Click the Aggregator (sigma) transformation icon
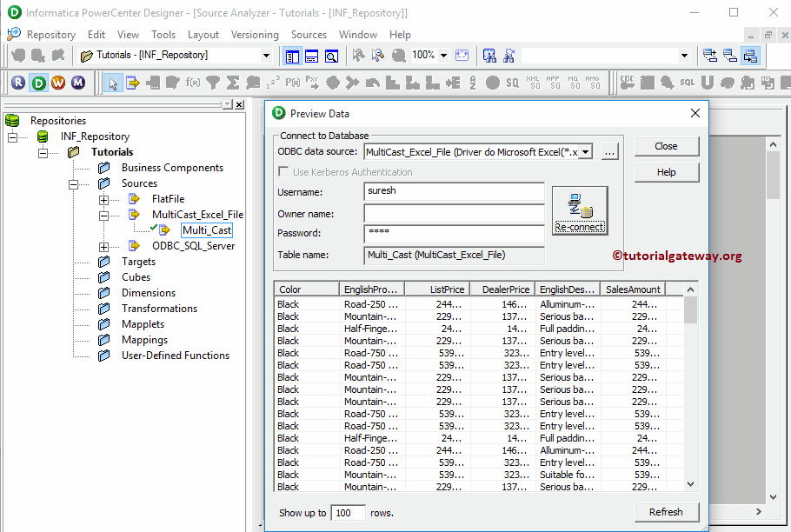 (x=233, y=83)
